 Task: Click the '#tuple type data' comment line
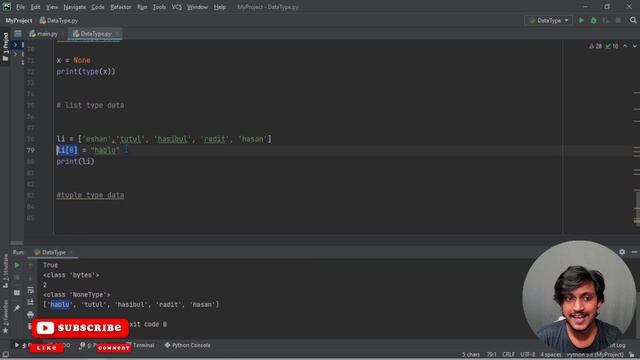90,195
